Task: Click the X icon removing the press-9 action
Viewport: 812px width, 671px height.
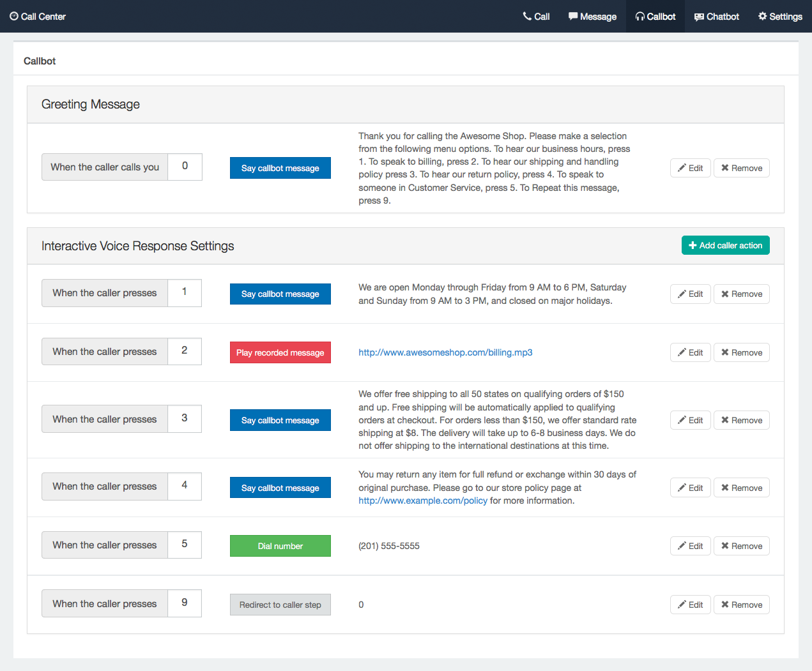Action: pyautogui.click(x=725, y=605)
